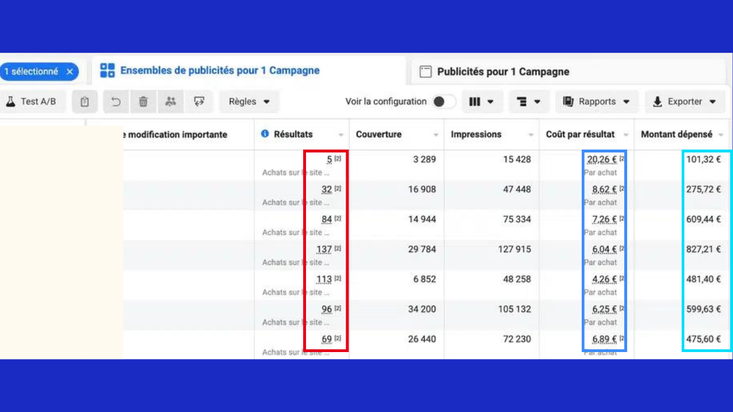733x412 pixels.
Task: Click the audience people icon
Action: (171, 101)
